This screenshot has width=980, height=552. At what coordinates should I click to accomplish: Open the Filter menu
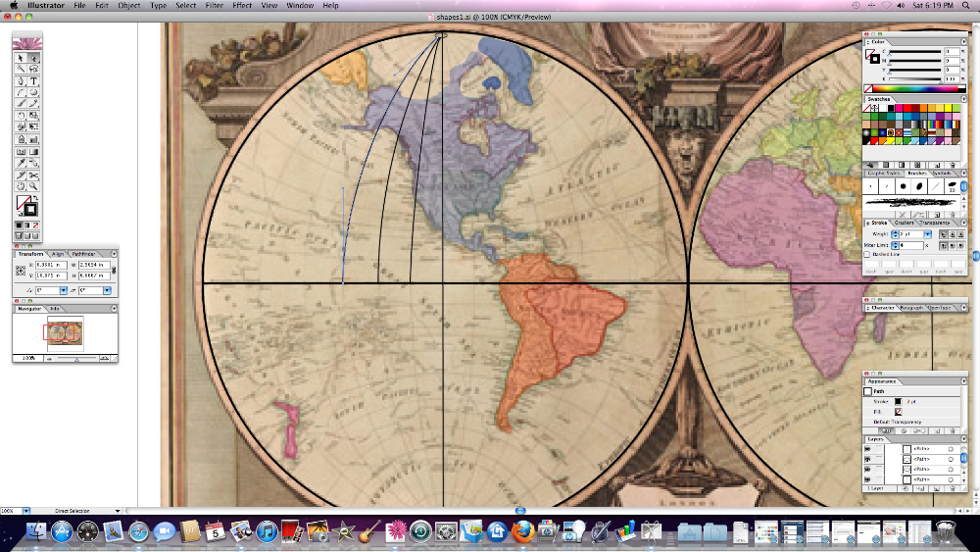(215, 5)
